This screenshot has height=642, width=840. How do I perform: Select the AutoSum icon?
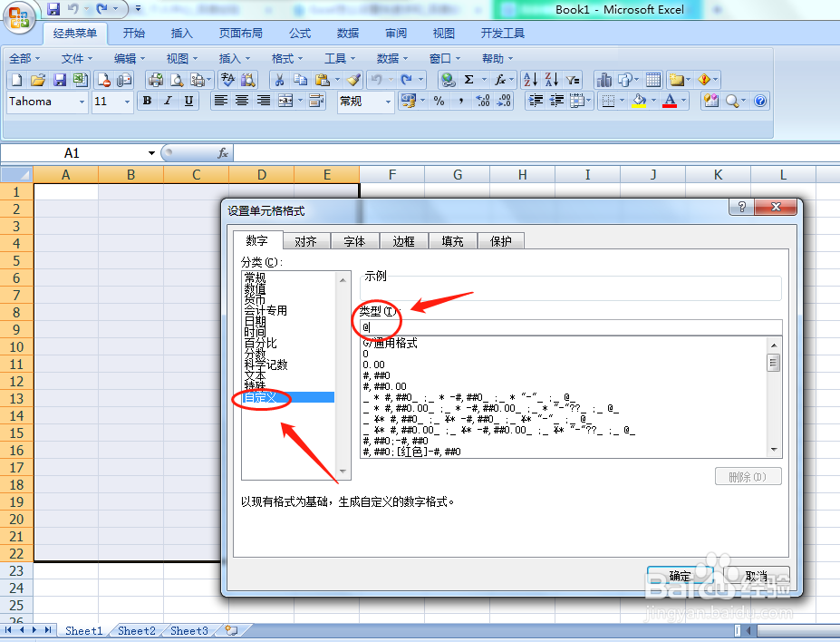click(468, 80)
